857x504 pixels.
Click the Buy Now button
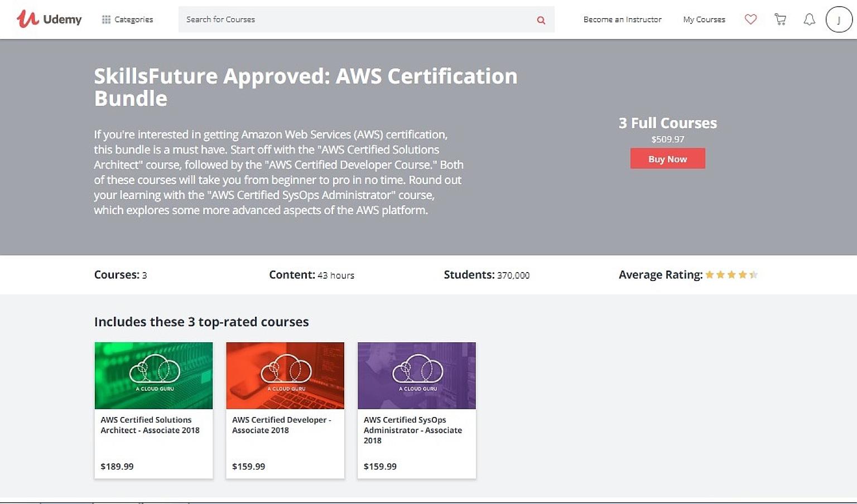coord(667,158)
